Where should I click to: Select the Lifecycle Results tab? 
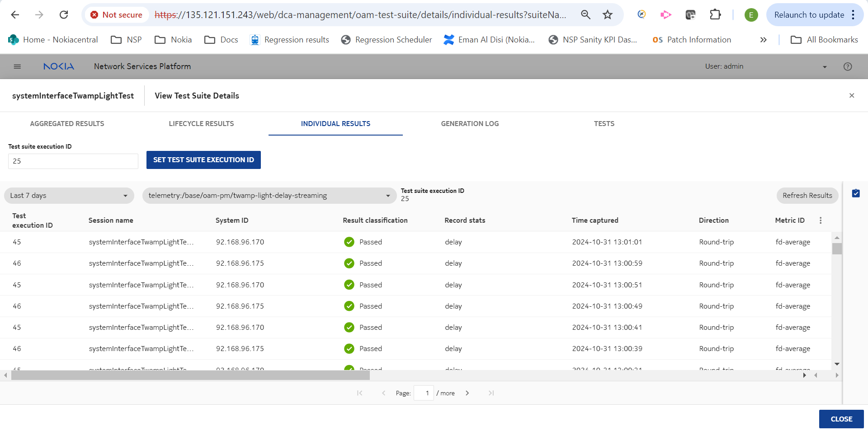coord(201,124)
